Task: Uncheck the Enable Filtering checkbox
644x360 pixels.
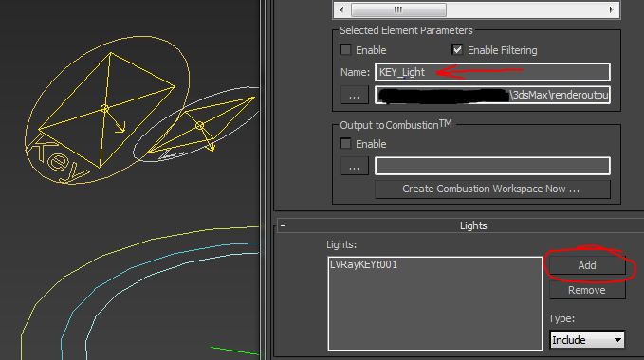Action: [457, 49]
